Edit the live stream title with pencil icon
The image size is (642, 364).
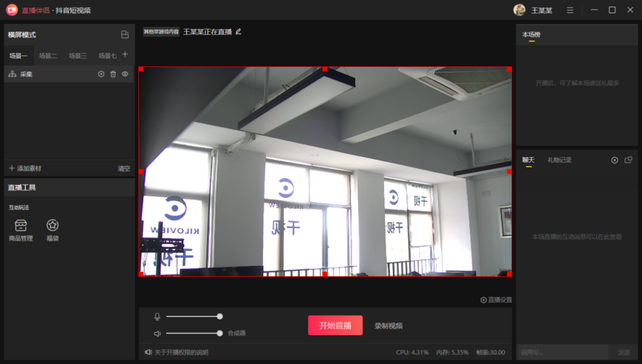pyautogui.click(x=238, y=31)
